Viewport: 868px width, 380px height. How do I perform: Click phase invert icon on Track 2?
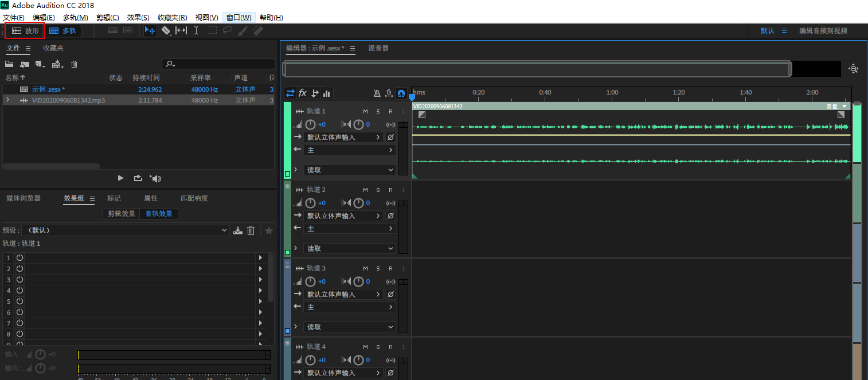390,216
